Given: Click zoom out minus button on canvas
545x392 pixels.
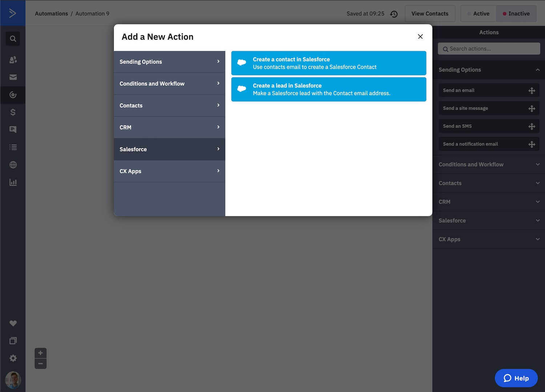Looking at the screenshot, I should point(40,364).
